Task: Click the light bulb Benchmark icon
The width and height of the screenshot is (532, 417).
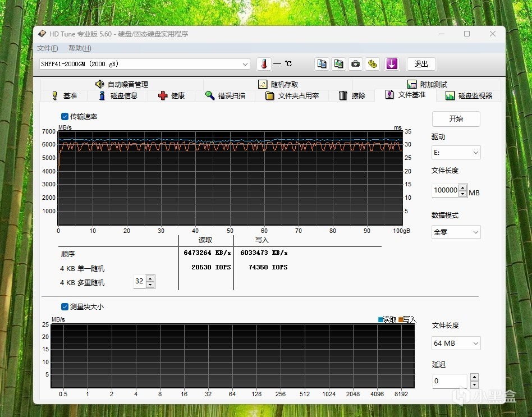Action: click(x=54, y=95)
